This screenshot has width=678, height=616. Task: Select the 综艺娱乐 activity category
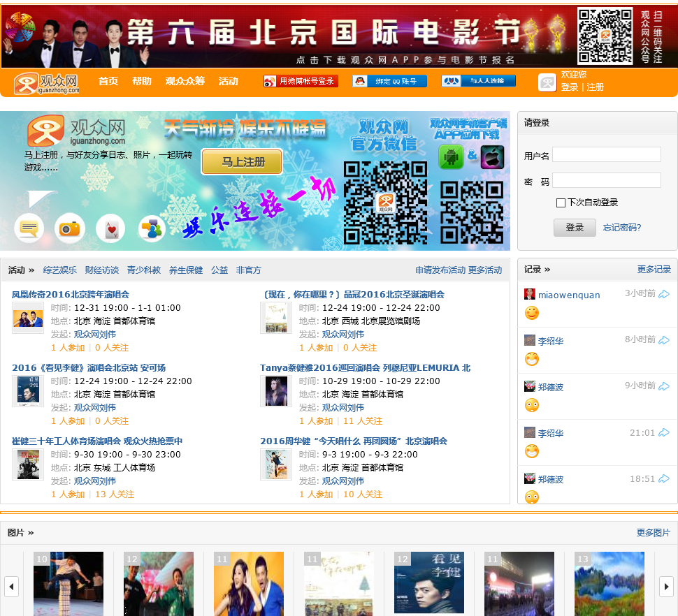(x=60, y=270)
